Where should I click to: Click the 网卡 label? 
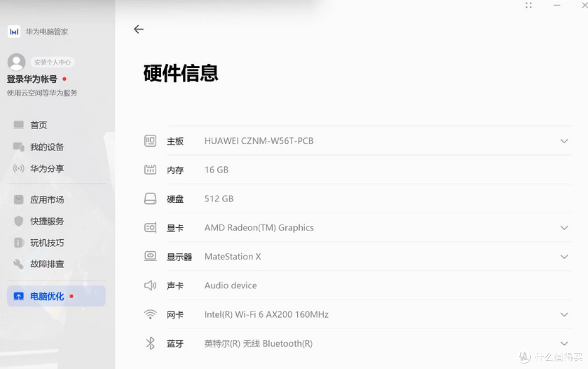[175, 314]
